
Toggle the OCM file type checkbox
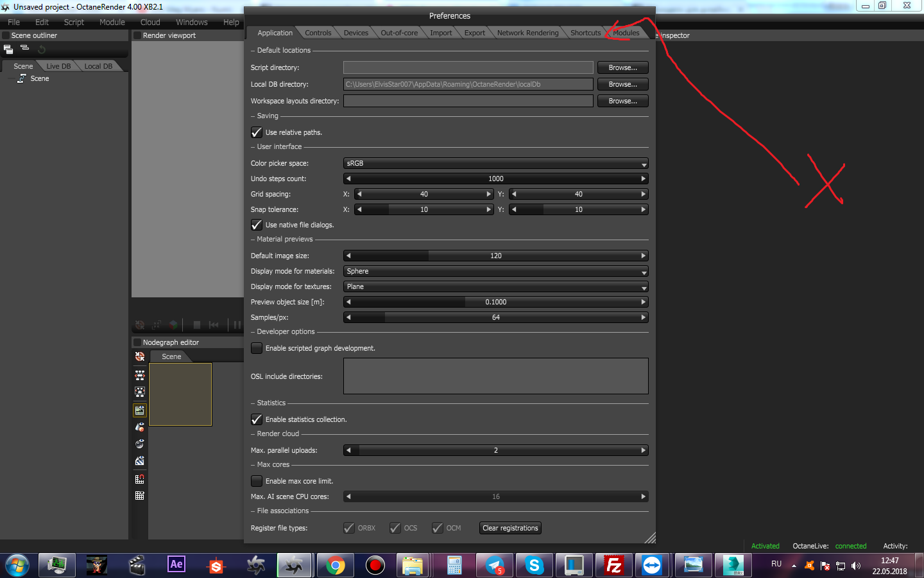[x=438, y=528]
